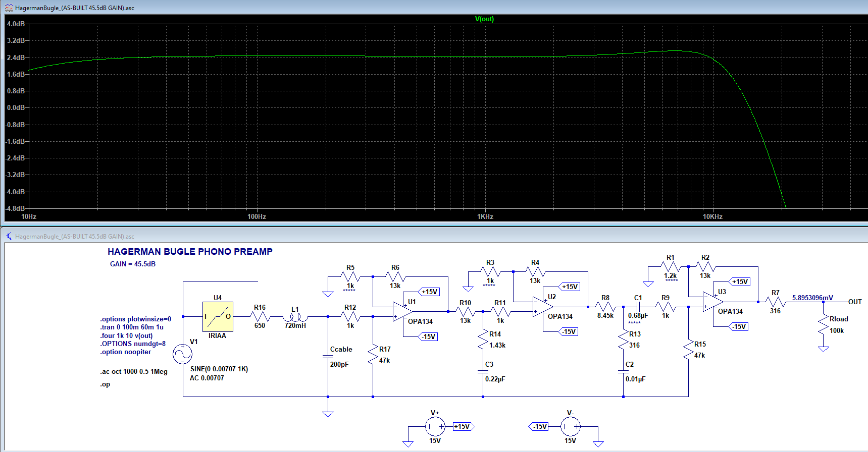This screenshot has width=868, height=452.
Task: Click the .option noopiter directive
Action: click(126, 352)
